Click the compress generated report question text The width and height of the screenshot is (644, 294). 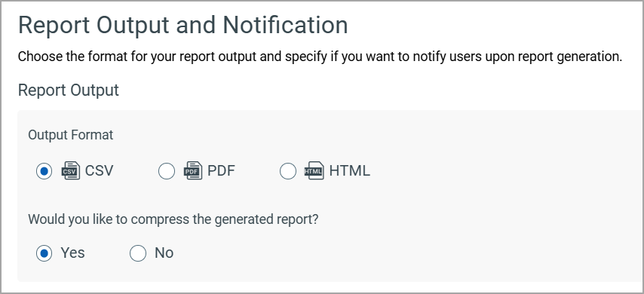173,219
